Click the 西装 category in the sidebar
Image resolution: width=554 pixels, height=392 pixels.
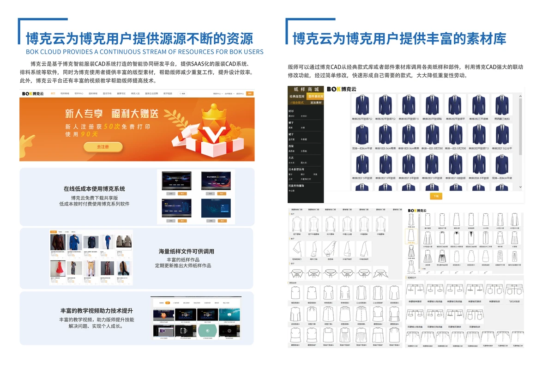291,146
